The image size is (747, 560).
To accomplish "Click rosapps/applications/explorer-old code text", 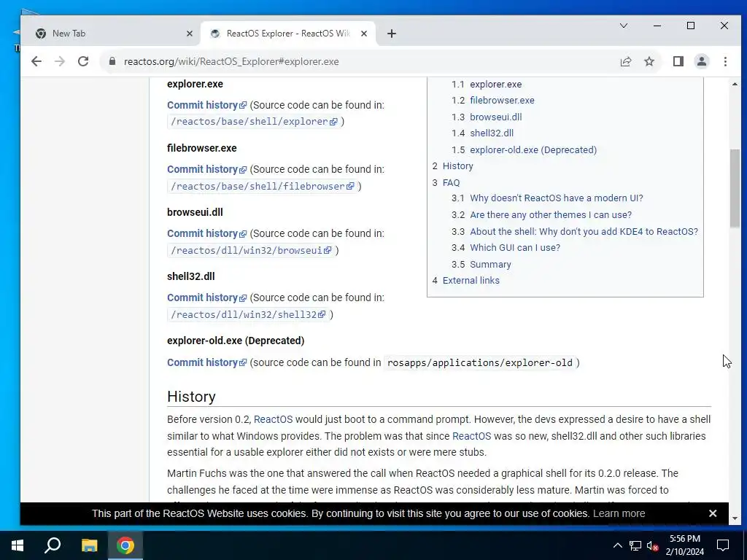I will coord(480,363).
